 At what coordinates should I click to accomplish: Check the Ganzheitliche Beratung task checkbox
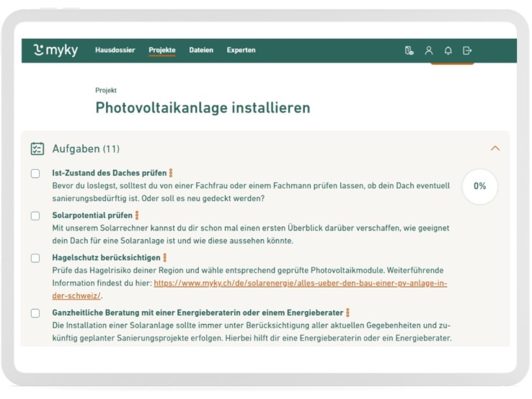35,313
